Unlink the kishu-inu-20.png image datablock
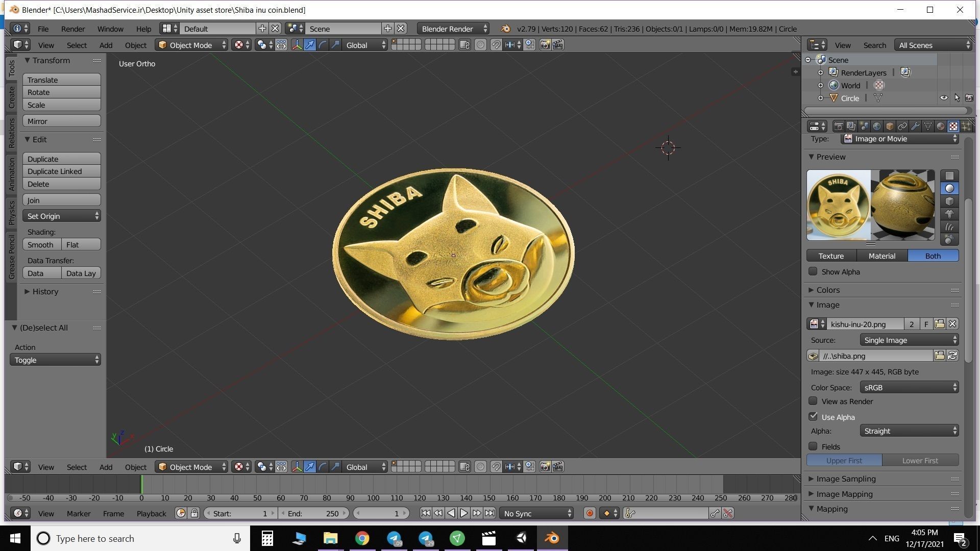Image resolution: width=980 pixels, height=551 pixels. click(952, 324)
